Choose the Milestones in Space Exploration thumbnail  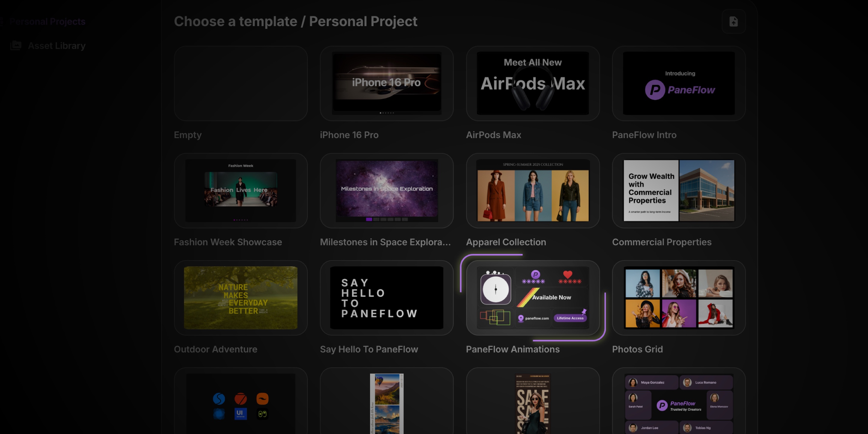point(387,191)
